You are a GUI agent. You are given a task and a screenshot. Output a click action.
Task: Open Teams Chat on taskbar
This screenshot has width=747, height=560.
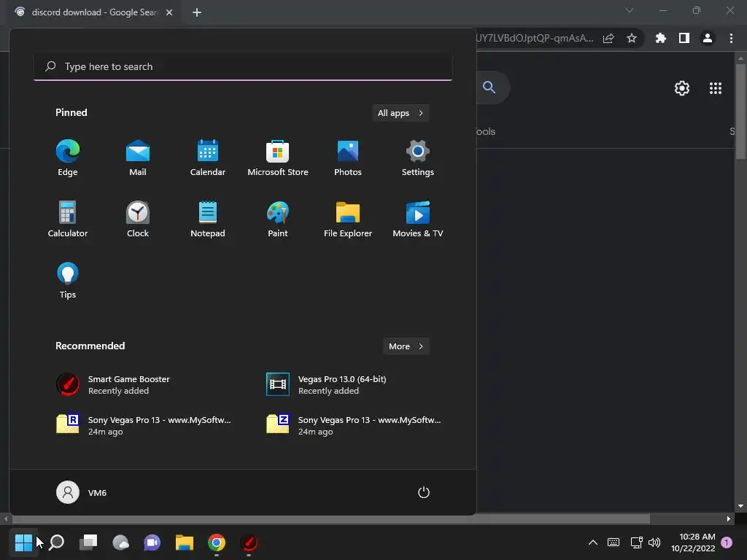coord(152,542)
